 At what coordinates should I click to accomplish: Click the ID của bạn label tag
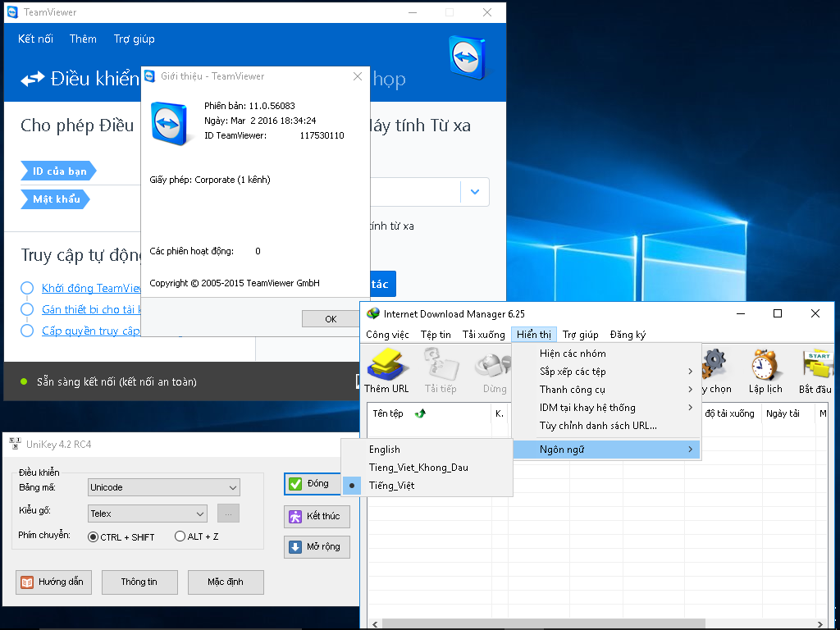pyautogui.click(x=58, y=171)
